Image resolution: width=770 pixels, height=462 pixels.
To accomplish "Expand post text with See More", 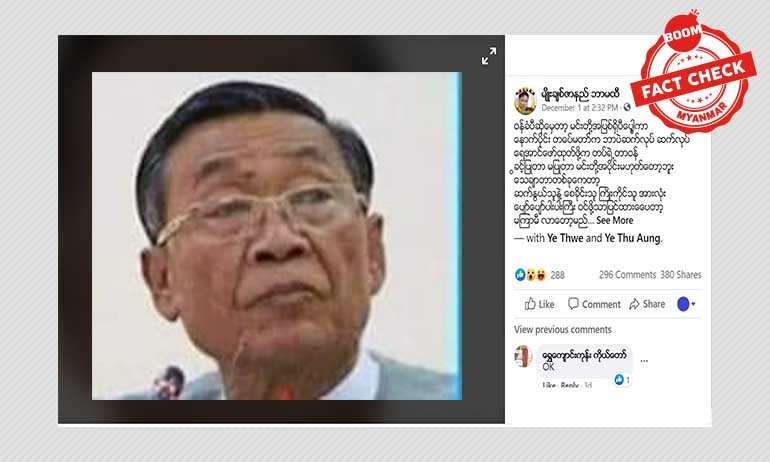I will [x=614, y=220].
